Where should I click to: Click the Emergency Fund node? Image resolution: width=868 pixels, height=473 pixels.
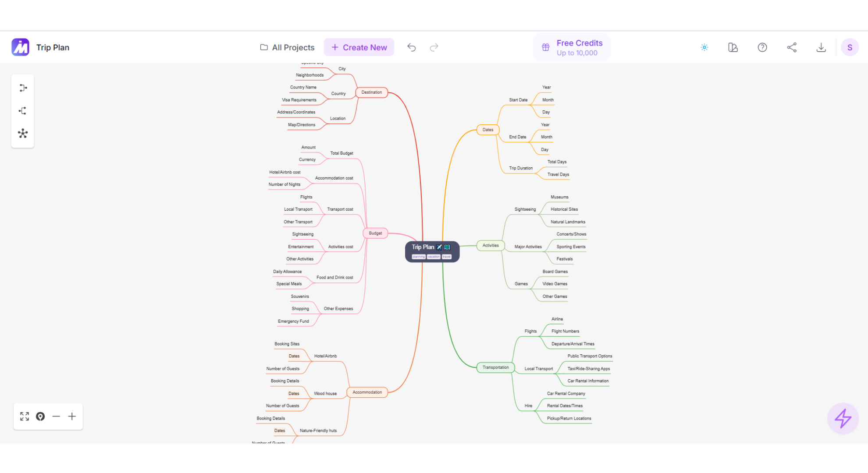pos(293,321)
